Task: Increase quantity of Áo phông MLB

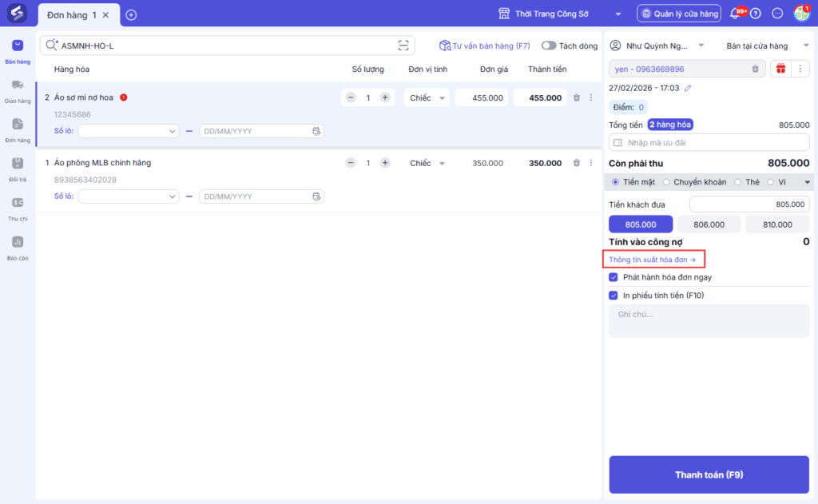Action: coord(385,163)
